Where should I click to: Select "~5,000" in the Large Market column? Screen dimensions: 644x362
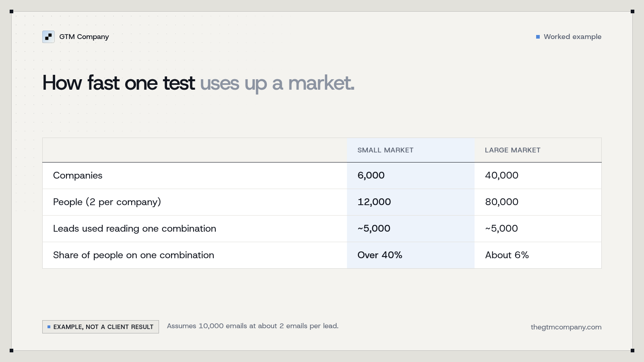tap(502, 228)
